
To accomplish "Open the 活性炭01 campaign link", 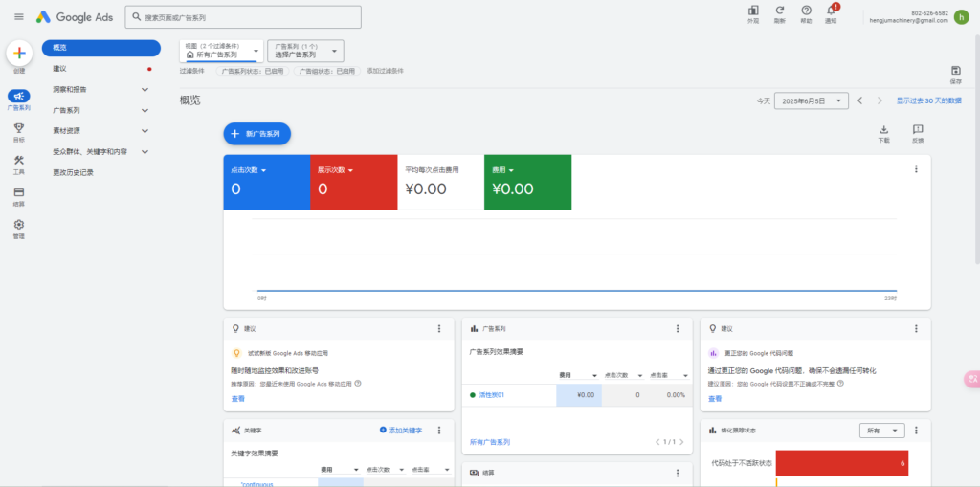I will click(x=491, y=395).
